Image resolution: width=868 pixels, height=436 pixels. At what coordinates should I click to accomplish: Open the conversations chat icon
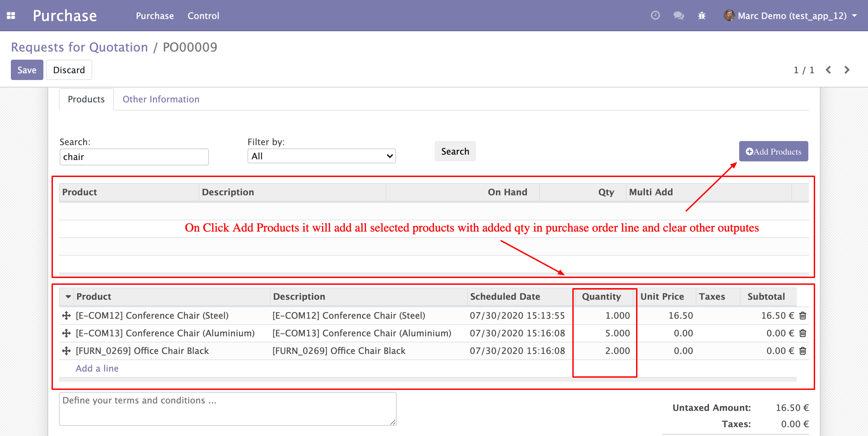pyautogui.click(x=678, y=16)
